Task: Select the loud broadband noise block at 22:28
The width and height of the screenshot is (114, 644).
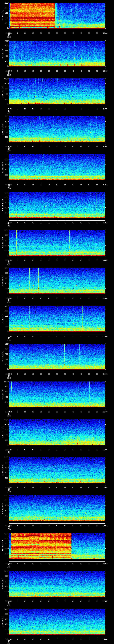Action: click(41, 546)
